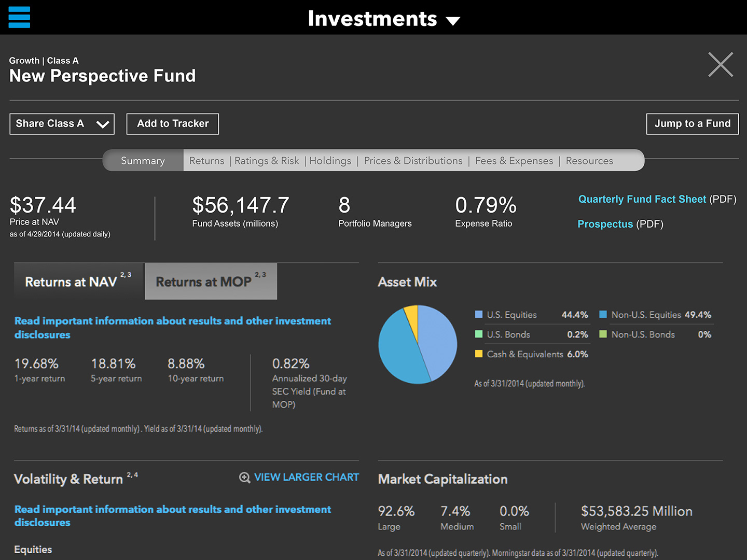
Task: Click the 44.4% U.S. Equities percentage
Action: tap(575, 315)
